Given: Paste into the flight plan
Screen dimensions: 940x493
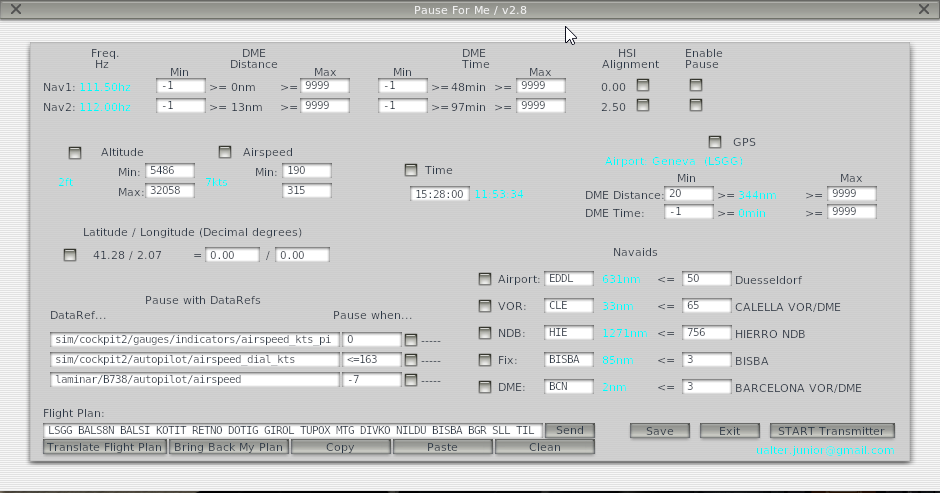Looking at the screenshot, I should pos(442,447).
